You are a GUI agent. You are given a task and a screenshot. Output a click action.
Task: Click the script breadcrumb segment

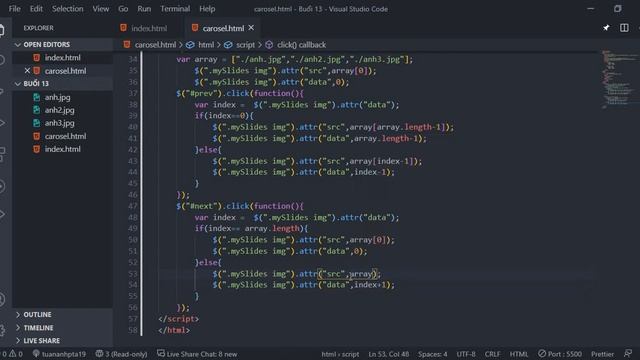click(x=245, y=45)
